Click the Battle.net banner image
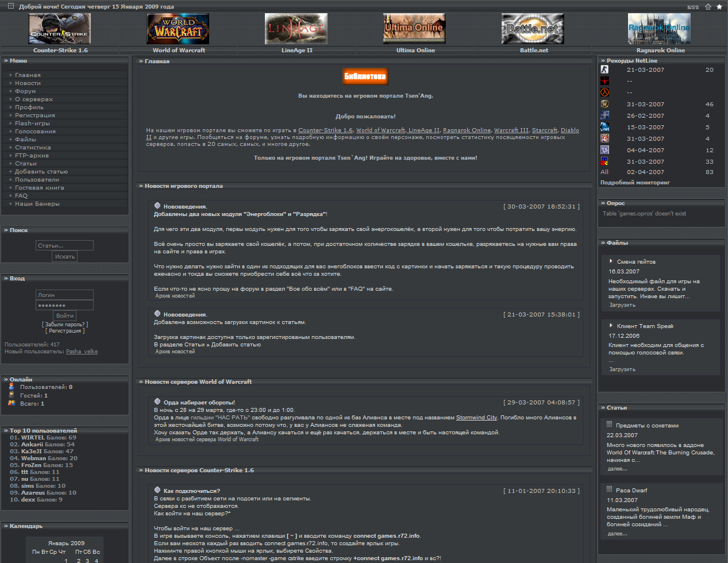Screen dimensions: 728x563 (x=533, y=29)
